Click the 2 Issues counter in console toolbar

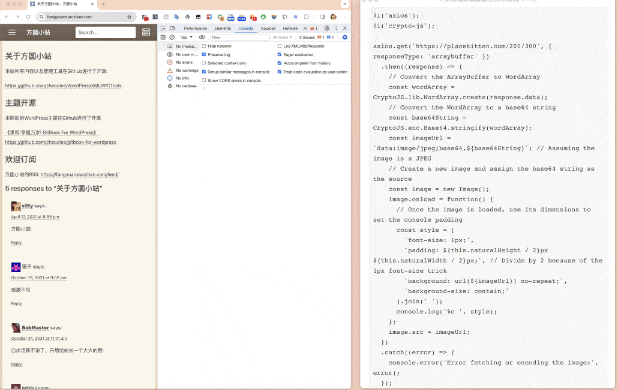(x=316, y=37)
